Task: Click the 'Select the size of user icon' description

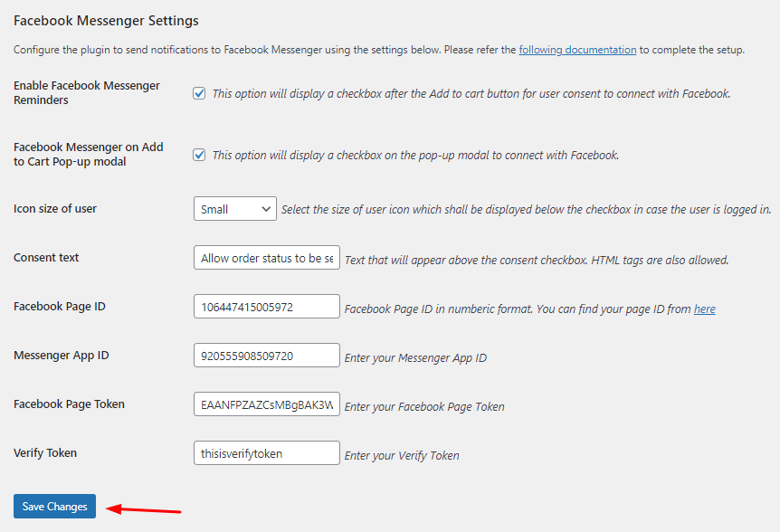Action: tap(527, 209)
